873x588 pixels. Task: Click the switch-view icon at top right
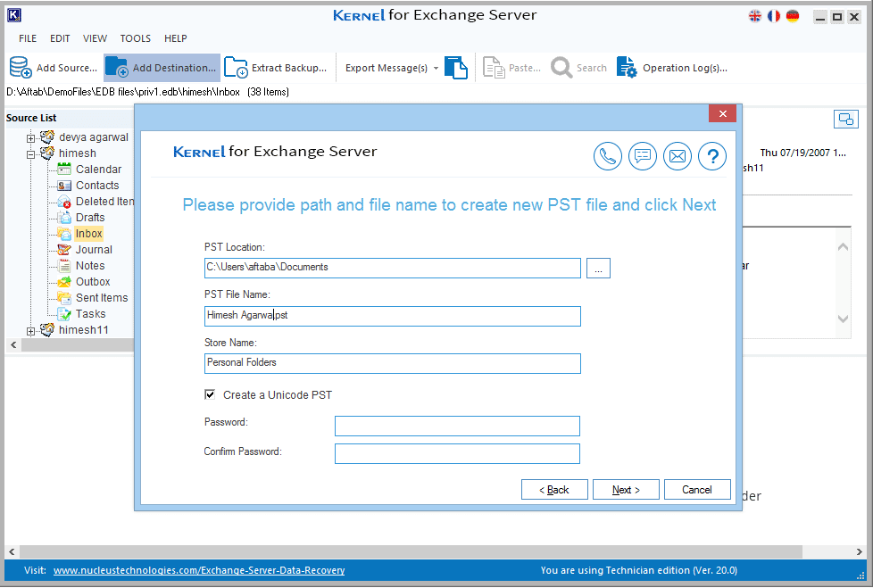845,119
